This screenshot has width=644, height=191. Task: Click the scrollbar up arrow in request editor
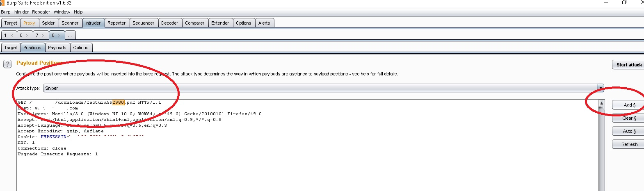tap(601, 103)
